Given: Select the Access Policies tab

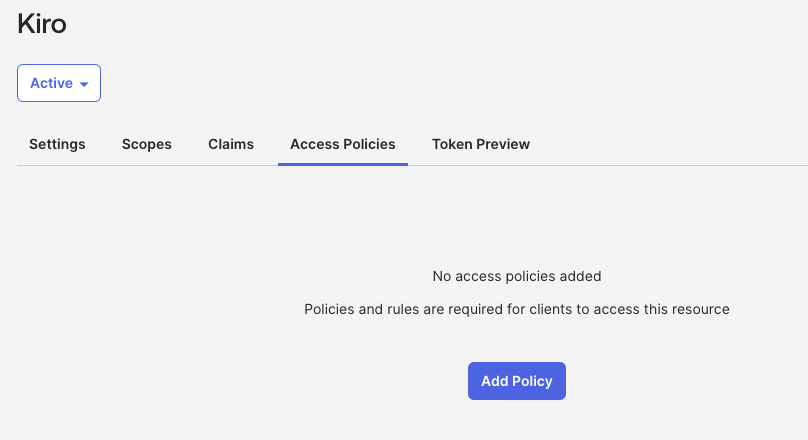Looking at the screenshot, I should [342, 144].
